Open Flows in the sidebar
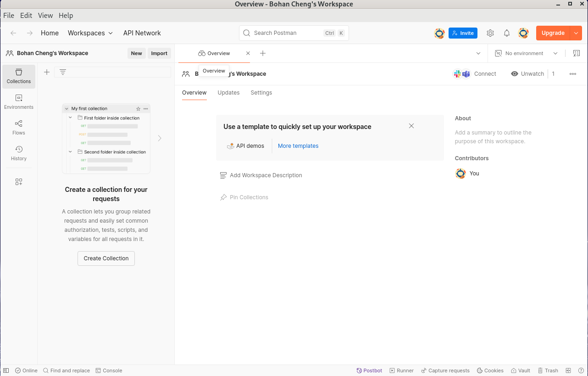The width and height of the screenshot is (588, 376). pyautogui.click(x=19, y=128)
